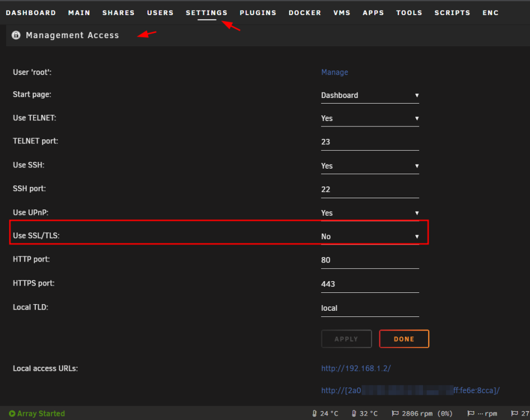
Task: Open the Plugins tab
Action: click(x=258, y=13)
